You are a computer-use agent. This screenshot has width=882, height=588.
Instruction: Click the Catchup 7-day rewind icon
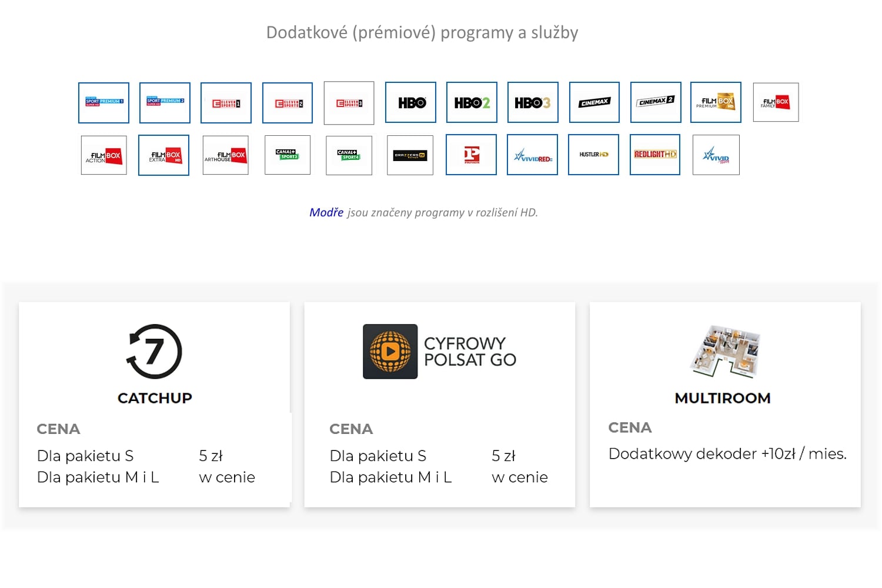point(154,352)
